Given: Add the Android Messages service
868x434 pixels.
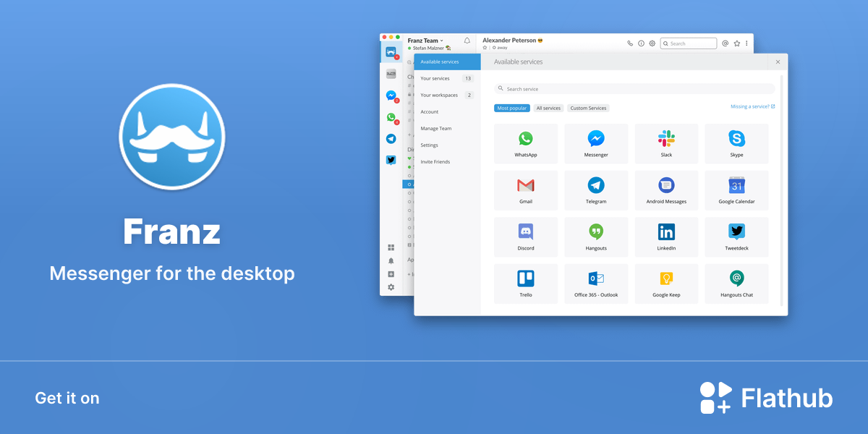Looking at the screenshot, I should pyautogui.click(x=666, y=190).
